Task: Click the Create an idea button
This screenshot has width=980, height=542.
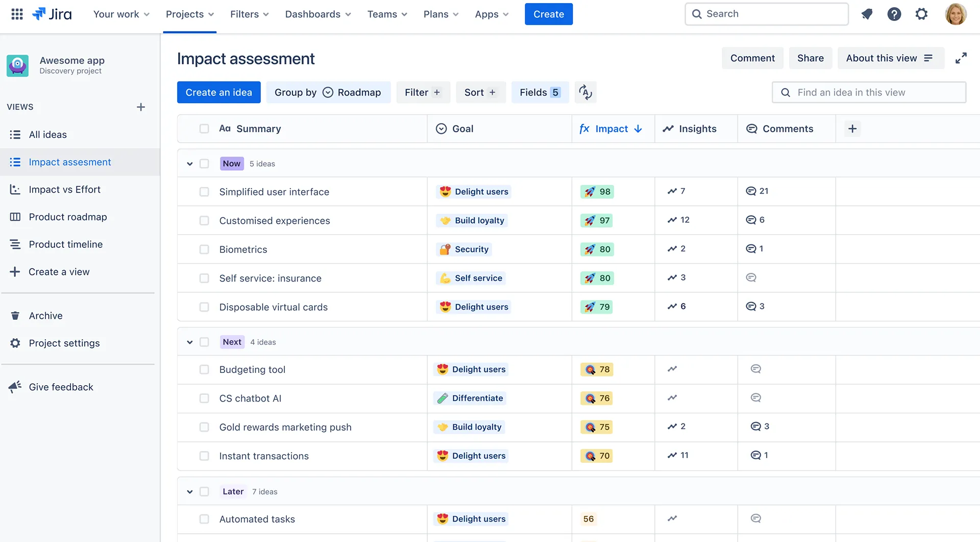Action: pyautogui.click(x=218, y=92)
